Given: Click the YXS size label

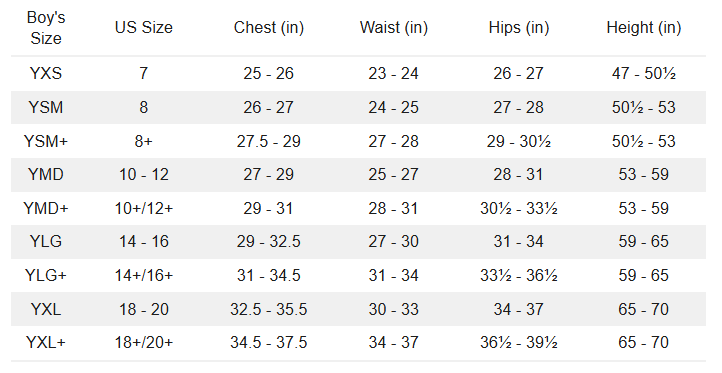Looking at the screenshot, I should tap(46, 73).
